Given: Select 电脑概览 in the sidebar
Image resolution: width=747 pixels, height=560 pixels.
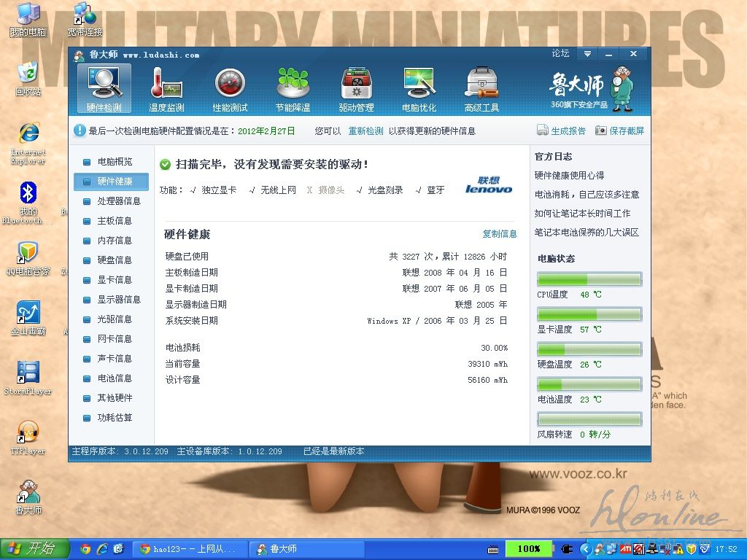Looking at the screenshot, I should pos(115,162).
